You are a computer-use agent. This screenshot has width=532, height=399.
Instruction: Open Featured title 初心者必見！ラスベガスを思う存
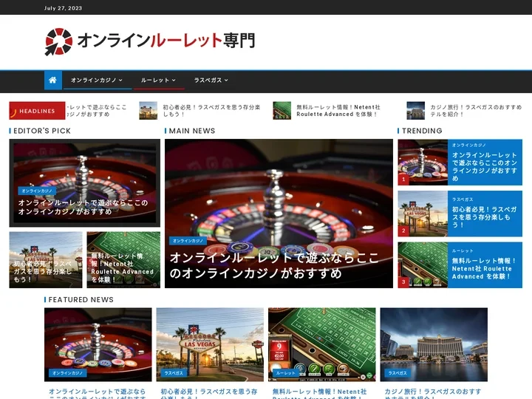point(209,394)
